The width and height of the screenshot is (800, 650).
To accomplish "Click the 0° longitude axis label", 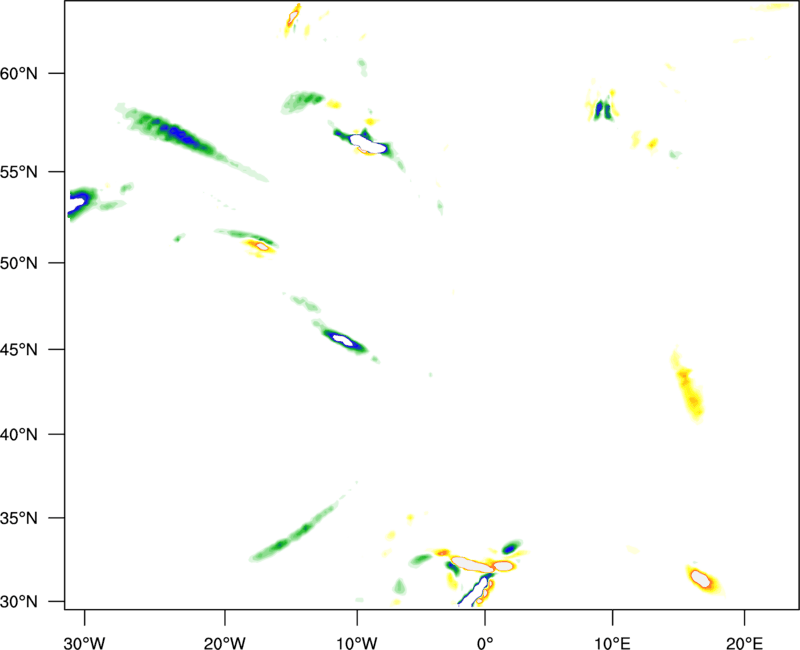I will (485, 643).
